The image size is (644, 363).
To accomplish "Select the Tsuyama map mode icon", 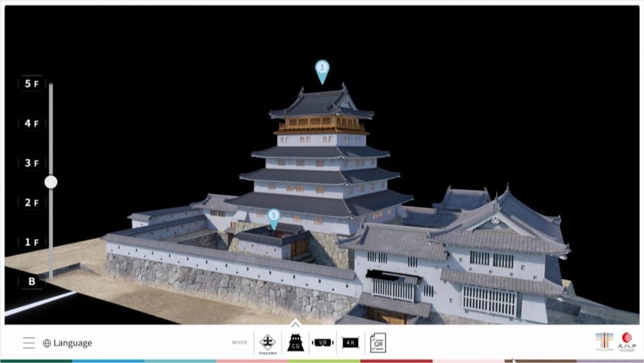I will 268,343.
